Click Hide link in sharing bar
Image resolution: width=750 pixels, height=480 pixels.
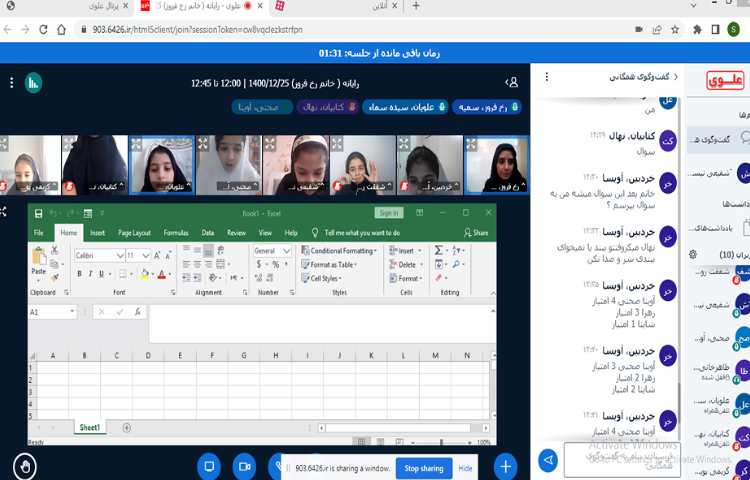pyautogui.click(x=465, y=469)
